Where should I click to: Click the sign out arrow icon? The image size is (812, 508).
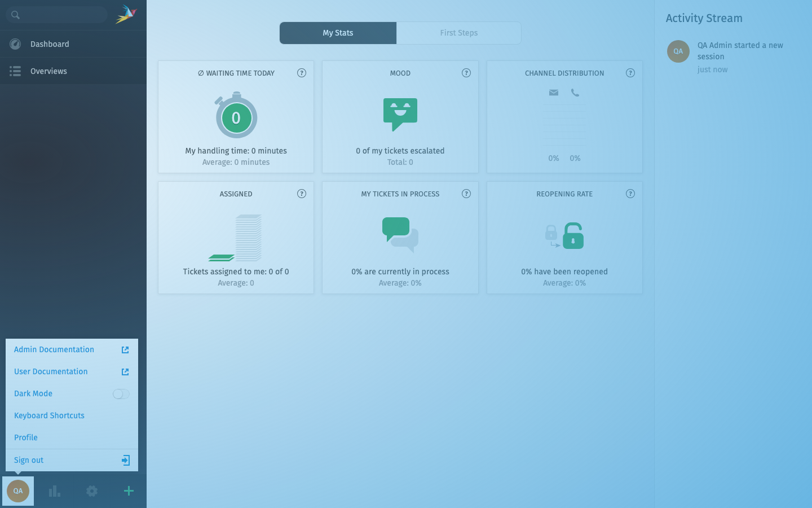click(126, 460)
